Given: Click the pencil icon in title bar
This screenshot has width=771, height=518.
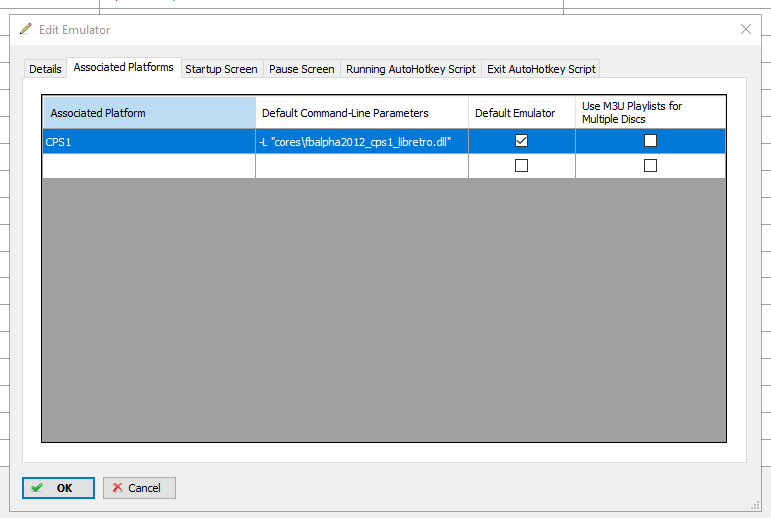Looking at the screenshot, I should (x=26, y=29).
